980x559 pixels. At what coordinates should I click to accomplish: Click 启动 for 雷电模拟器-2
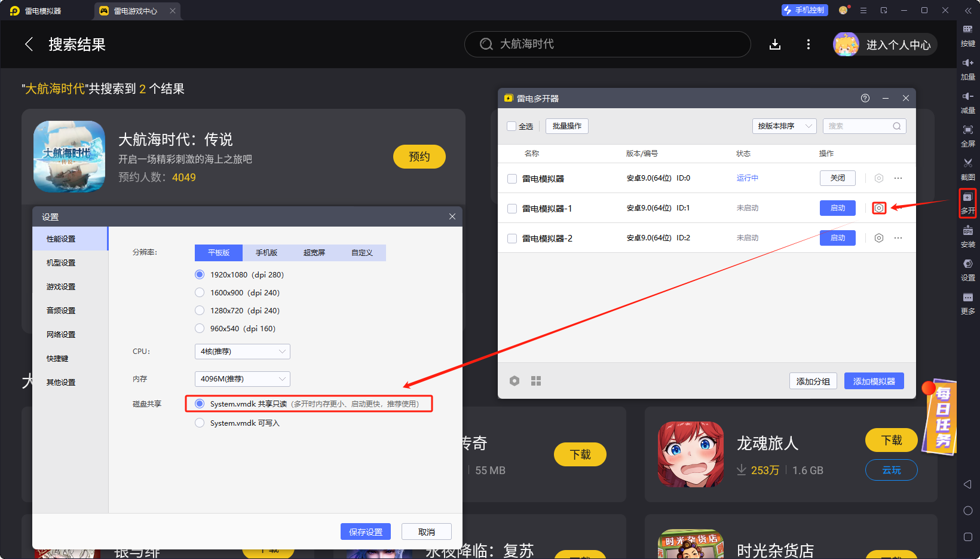coord(838,238)
